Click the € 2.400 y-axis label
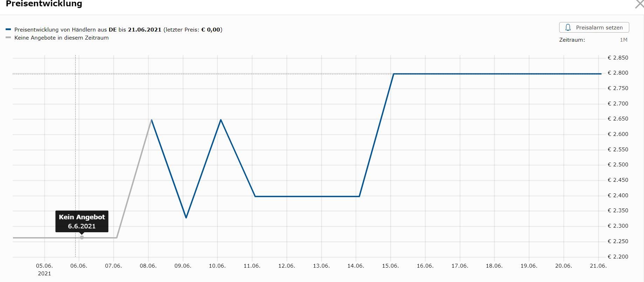 618,195
